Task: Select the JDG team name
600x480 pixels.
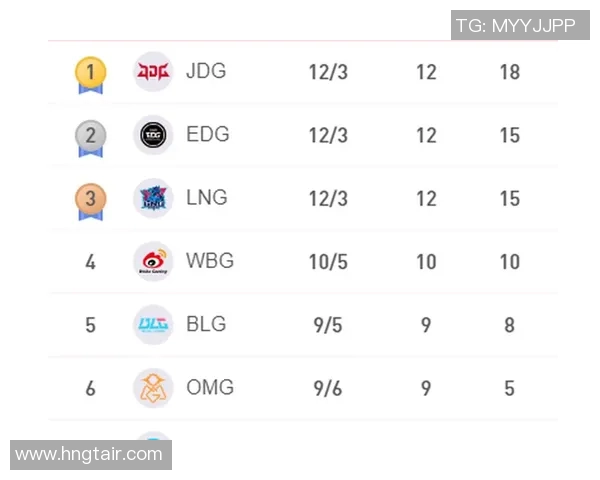Action: pos(206,72)
